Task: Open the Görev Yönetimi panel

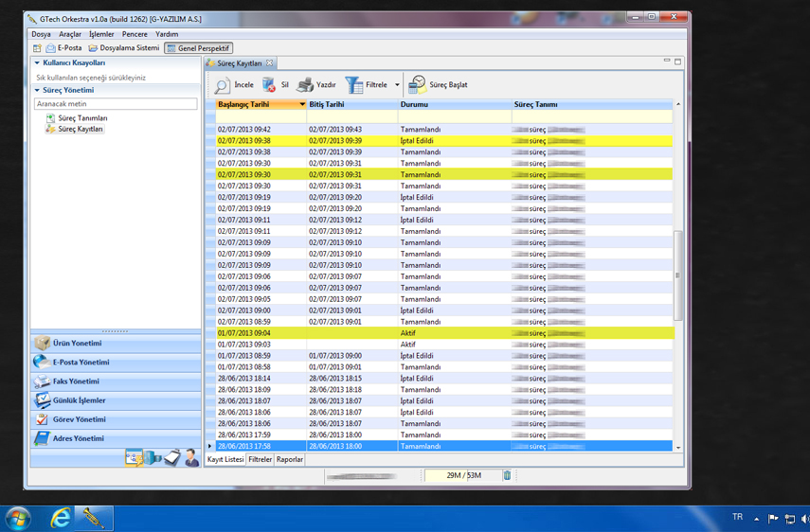Action: 116,419
